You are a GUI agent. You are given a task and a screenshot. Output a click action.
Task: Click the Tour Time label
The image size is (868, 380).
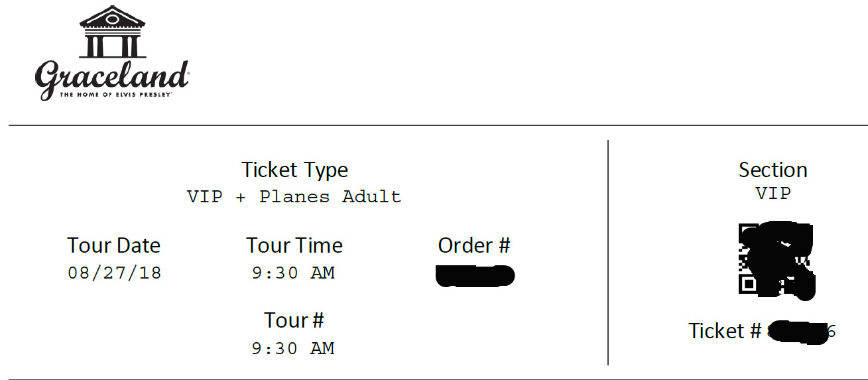coord(294,245)
